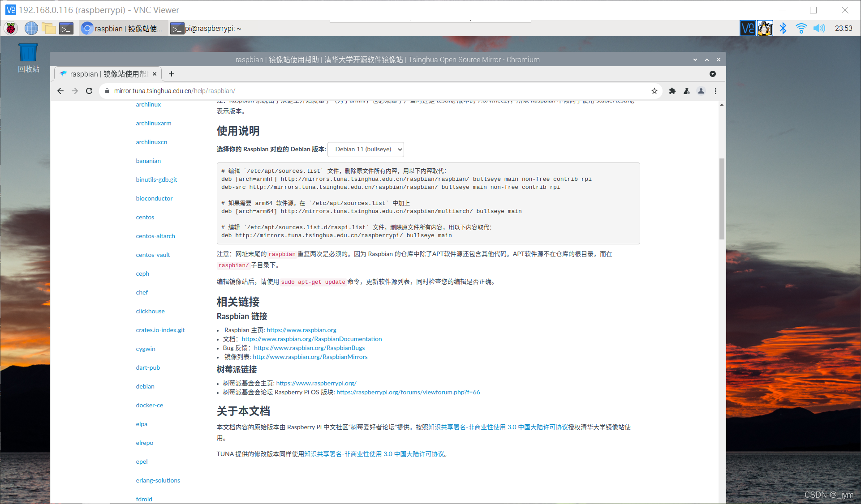This screenshot has width=861, height=504.
Task: Reload the current mirror help page
Action: [x=89, y=91]
